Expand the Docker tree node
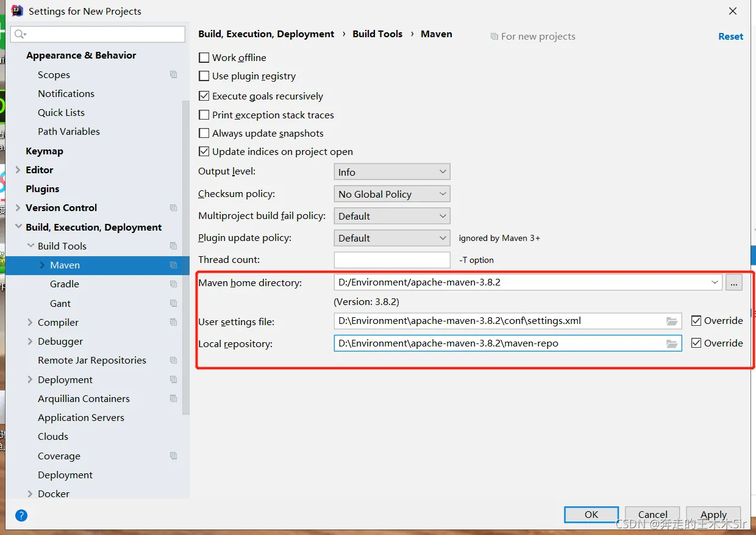Viewport: 756px width, 535px height. pyautogui.click(x=30, y=494)
